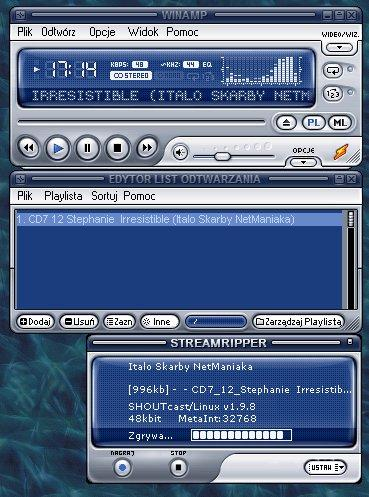The image size is (369, 497).
Task: Toggle the PL playlist editor button
Action: 313,123
